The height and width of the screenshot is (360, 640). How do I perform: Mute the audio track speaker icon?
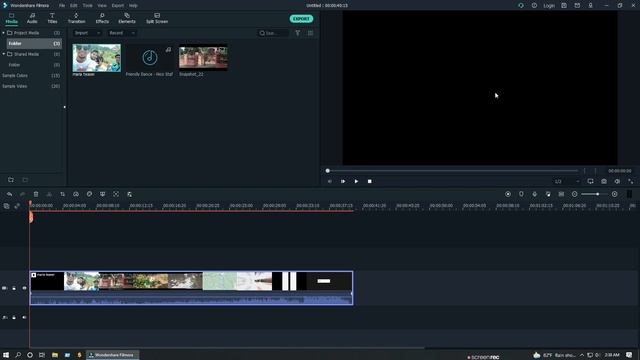[x=24, y=317]
